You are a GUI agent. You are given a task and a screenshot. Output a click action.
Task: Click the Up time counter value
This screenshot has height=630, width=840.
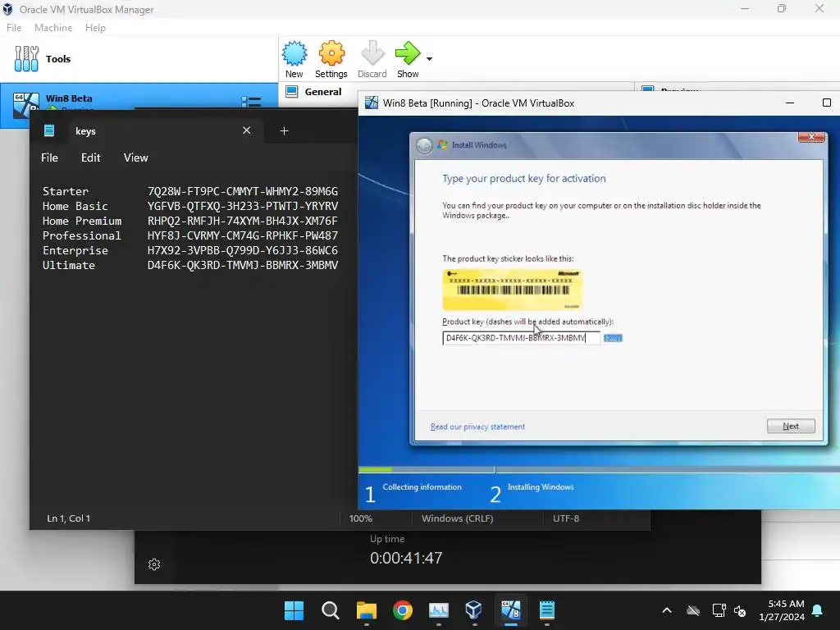pos(406,558)
